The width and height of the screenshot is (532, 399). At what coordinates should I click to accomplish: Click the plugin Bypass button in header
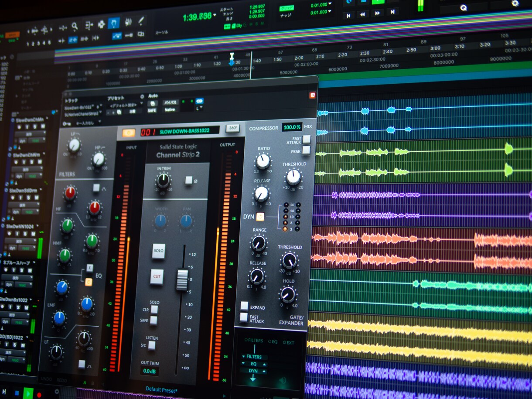click(170, 102)
